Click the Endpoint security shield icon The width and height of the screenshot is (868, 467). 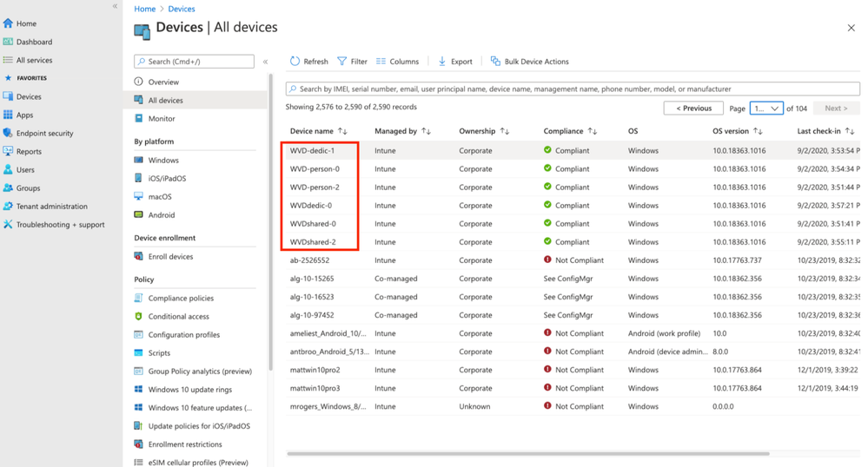[x=8, y=133]
